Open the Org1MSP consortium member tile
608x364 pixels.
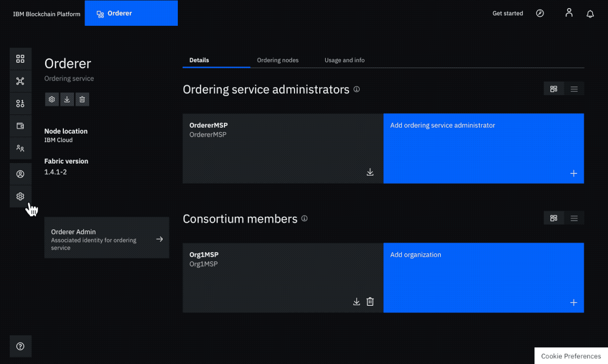pyautogui.click(x=283, y=278)
